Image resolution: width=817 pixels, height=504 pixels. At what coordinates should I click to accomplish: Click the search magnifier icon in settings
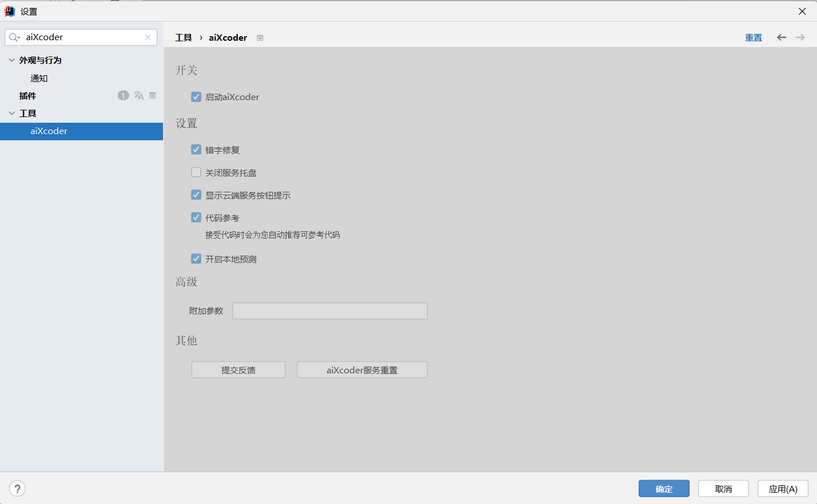tap(14, 37)
